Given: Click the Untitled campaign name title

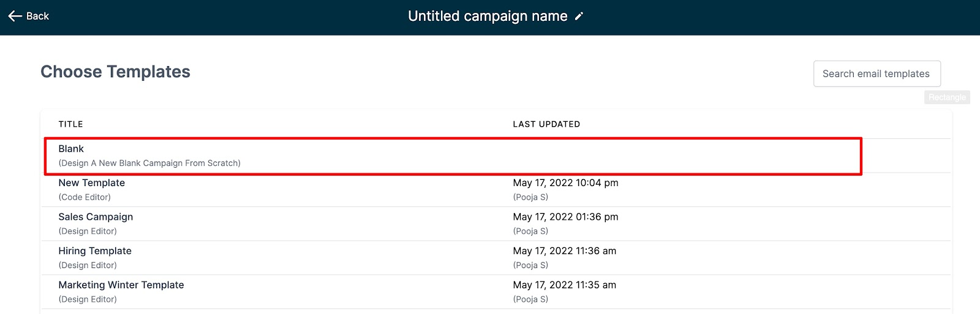Looking at the screenshot, I should [x=488, y=16].
